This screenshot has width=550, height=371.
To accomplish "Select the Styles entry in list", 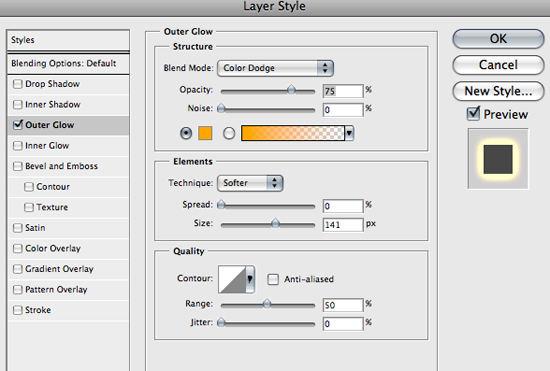I will (68, 40).
